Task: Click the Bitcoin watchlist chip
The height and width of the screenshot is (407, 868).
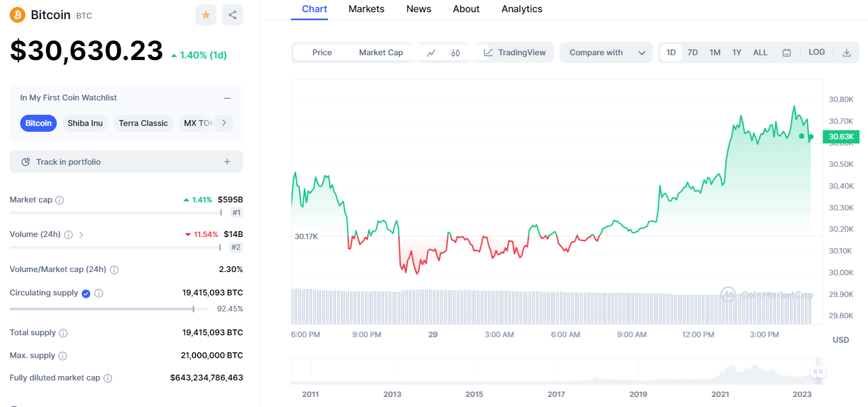Action: click(x=38, y=123)
